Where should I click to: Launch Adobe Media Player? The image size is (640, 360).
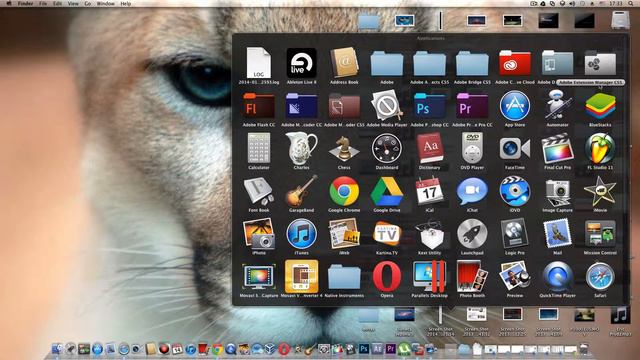pos(387,106)
